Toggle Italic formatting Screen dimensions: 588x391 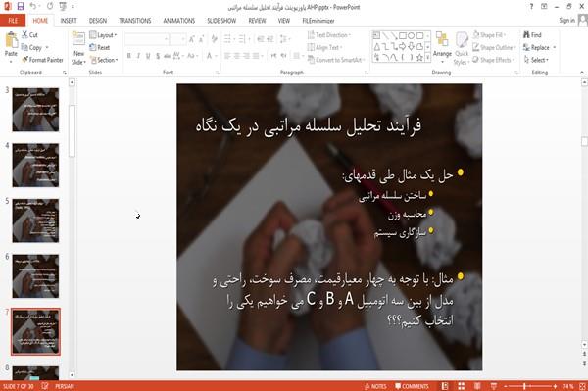click(x=138, y=56)
